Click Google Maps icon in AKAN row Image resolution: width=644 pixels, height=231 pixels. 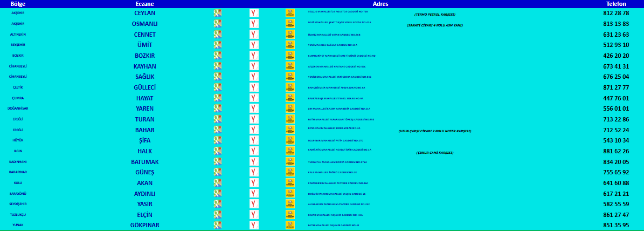click(218, 183)
